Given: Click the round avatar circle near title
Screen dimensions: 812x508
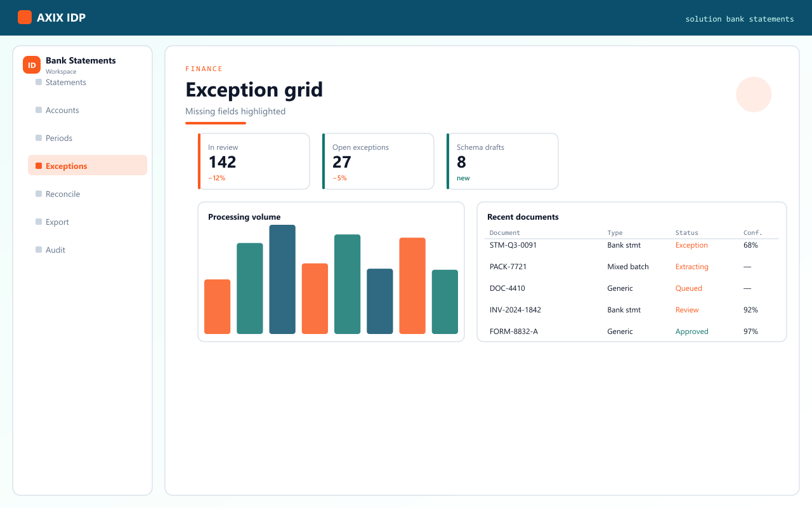Looking at the screenshot, I should pyautogui.click(x=754, y=95).
